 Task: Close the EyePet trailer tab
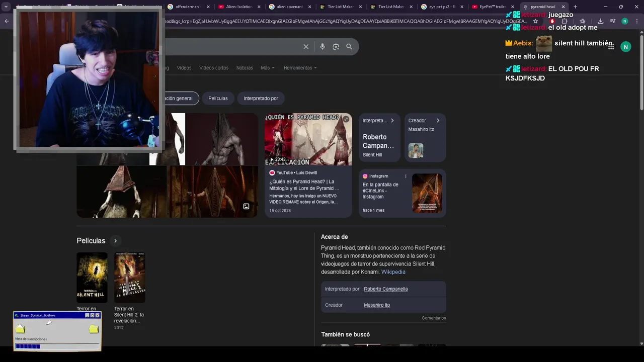(513, 7)
